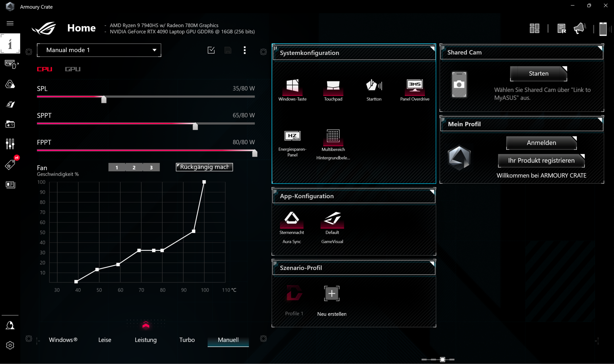The width and height of the screenshot is (614, 364).
Task: Click the SPPT power slider handle
Action: [x=195, y=126]
